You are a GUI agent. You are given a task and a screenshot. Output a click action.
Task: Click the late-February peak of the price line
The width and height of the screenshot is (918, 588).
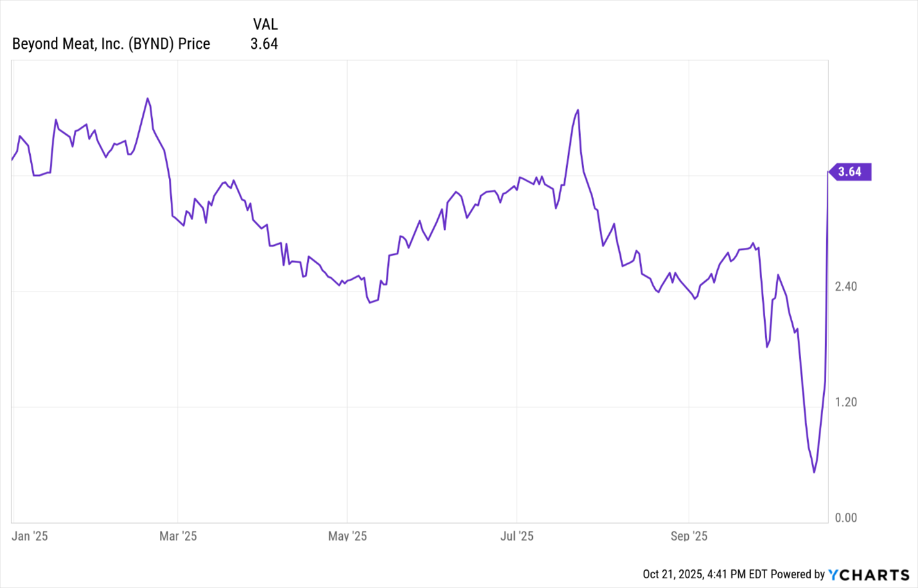tap(148, 99)
